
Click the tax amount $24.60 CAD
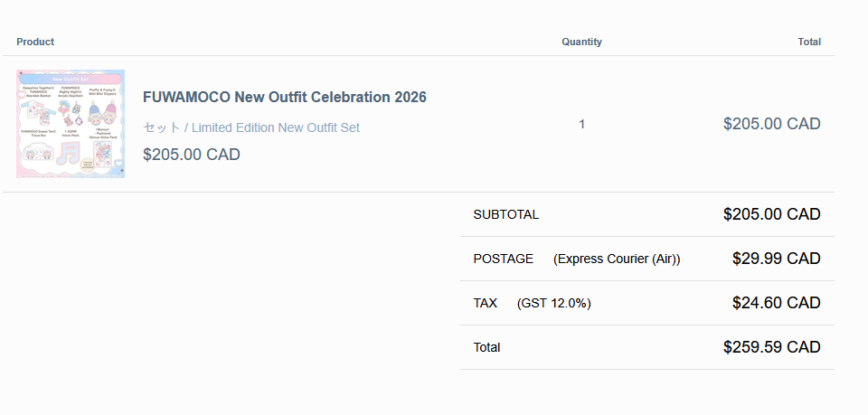pos(776,303)
